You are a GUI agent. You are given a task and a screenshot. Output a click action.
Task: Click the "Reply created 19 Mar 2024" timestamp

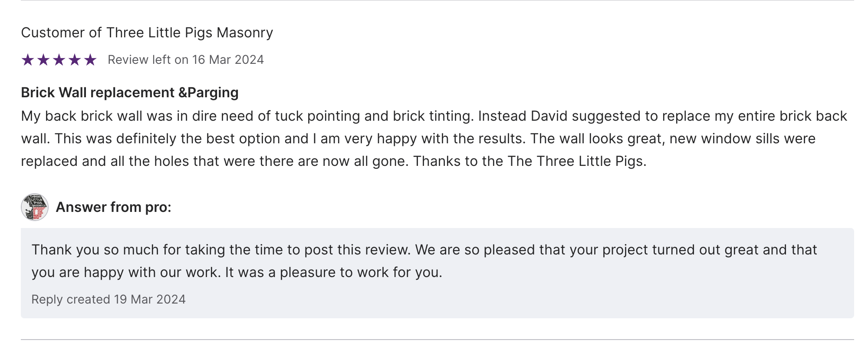pyautogui.click(x=108, y=299)
